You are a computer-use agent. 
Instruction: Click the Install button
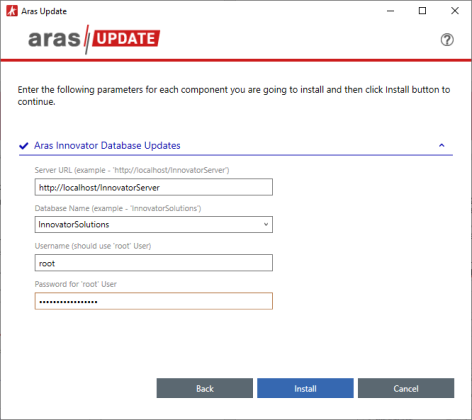(305, 388)
